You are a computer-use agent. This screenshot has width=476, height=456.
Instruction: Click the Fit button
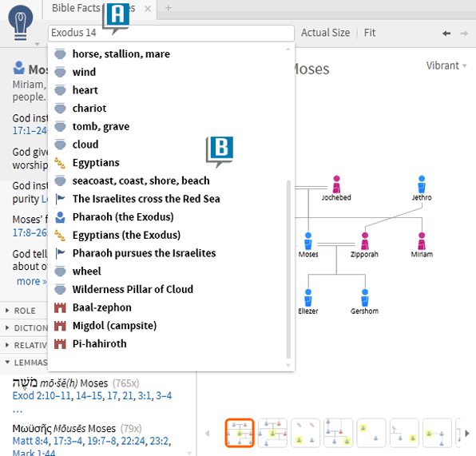click(x=370, y=33)
